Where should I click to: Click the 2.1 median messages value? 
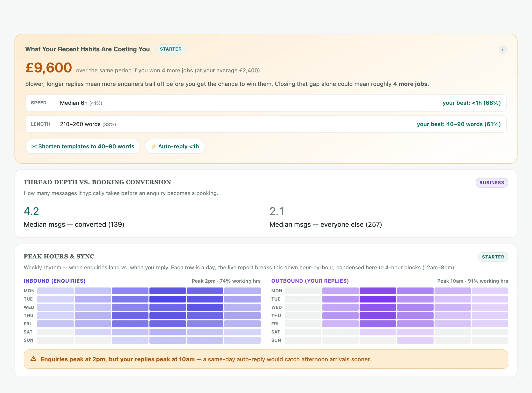pyautogui.click(x=277, y=211)
